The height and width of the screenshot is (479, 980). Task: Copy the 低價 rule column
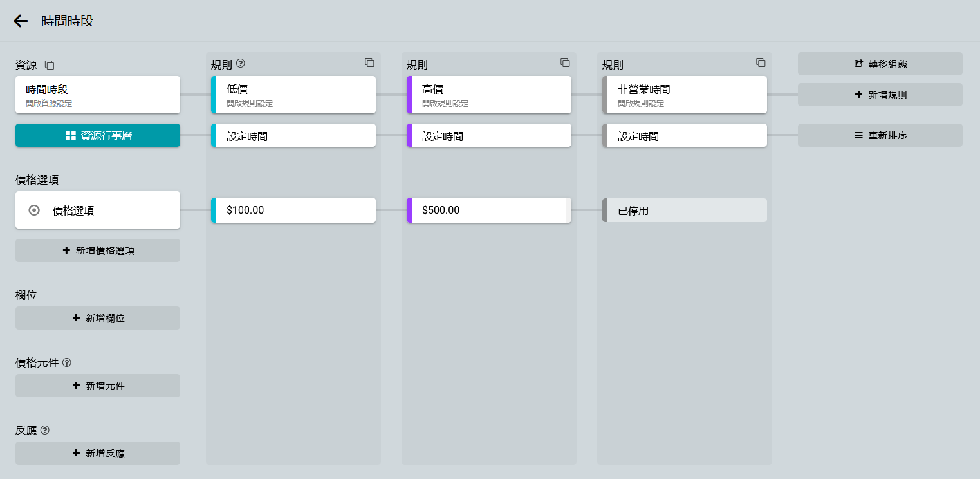point(369,62)
